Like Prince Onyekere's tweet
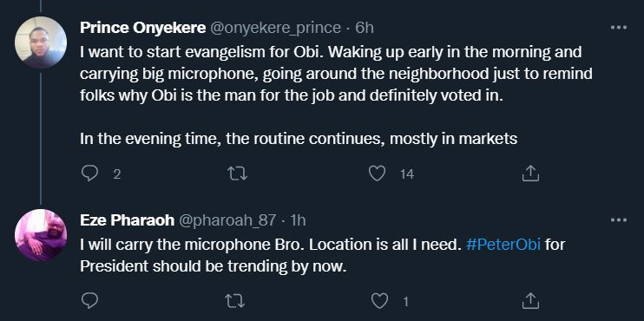This screenshot has width=644, height=321. point(377,174)
